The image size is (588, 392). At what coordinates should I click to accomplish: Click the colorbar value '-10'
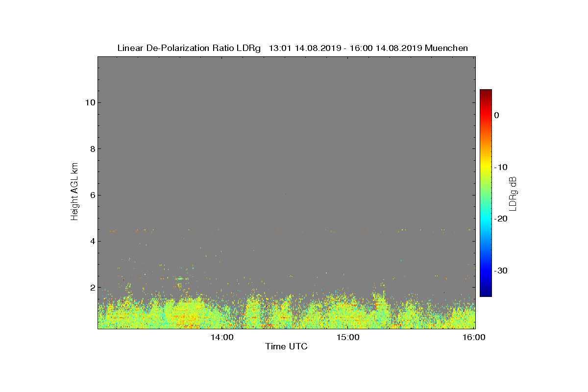(x=500, y=167)
